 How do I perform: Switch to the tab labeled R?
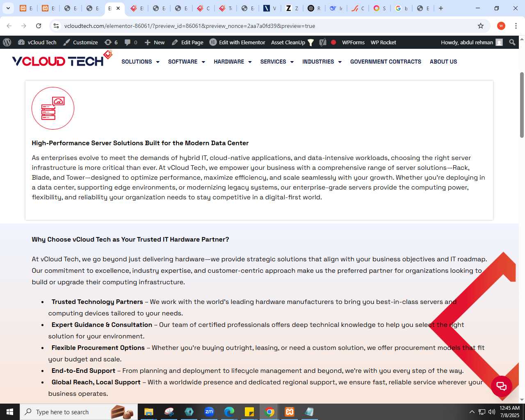314,8
